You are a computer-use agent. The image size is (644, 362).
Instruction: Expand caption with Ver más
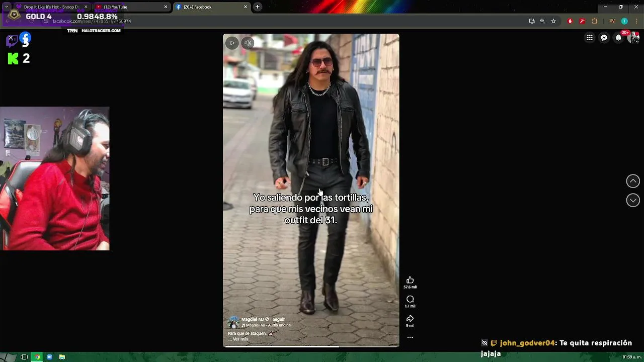(x=240, y=339)
